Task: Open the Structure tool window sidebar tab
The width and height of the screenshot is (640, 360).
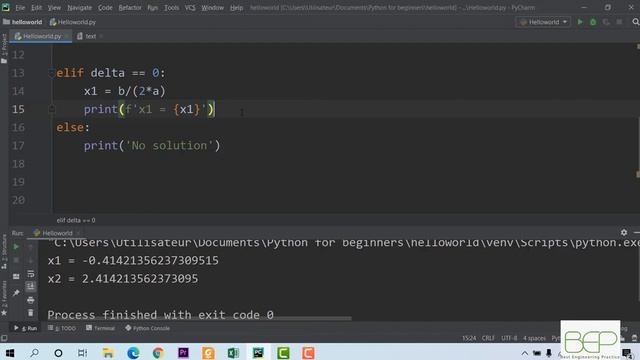Action: [x=4, y=251]
